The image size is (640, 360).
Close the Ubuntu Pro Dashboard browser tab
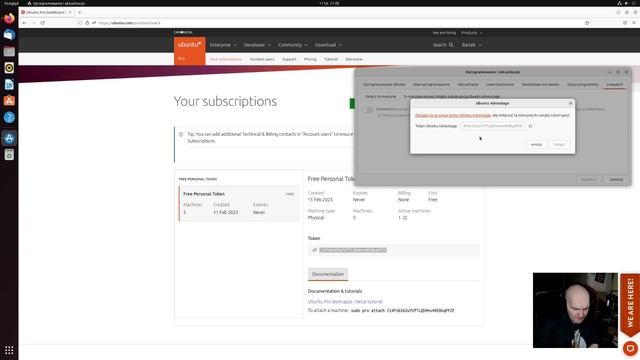70,12
